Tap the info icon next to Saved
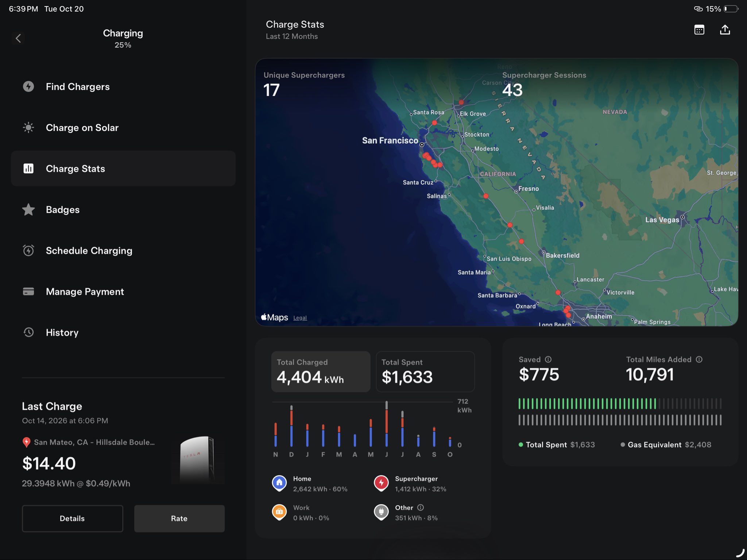Screen dimensions: 747x560 (548, 359)
